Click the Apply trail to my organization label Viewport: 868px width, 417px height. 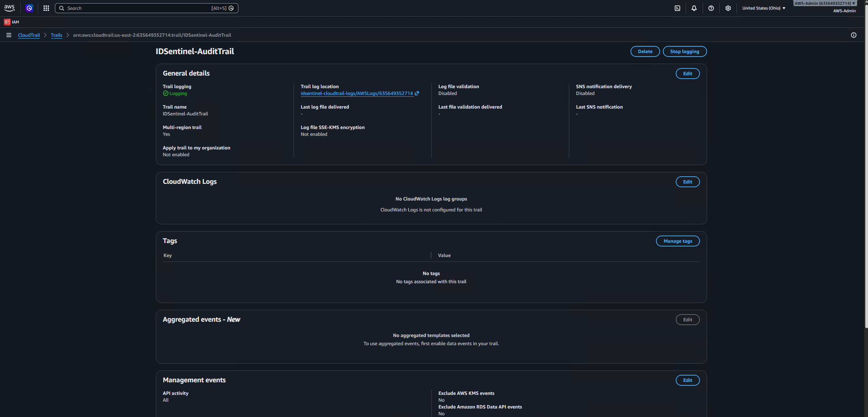point(196,148)
